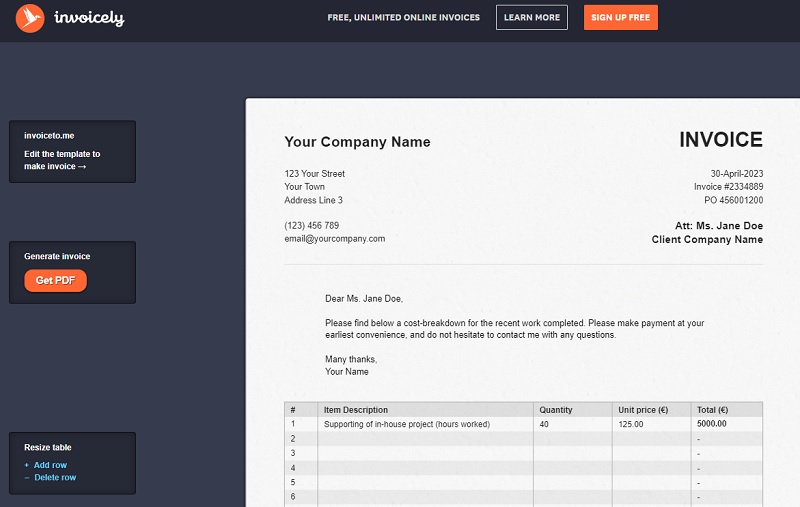Viewport: 800px width, 507px height.
Task: Generate the invoice with Get PDF
Action: point(55,281)
